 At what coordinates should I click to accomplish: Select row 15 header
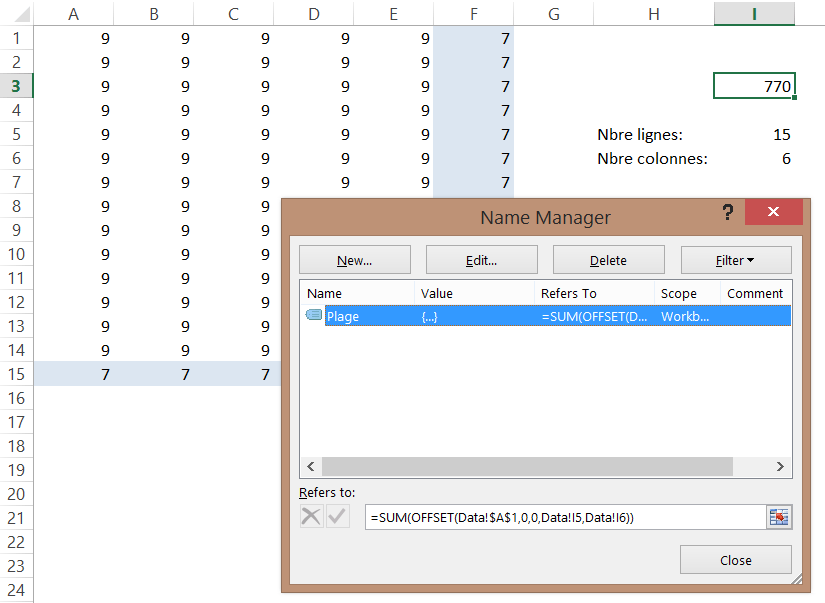[16, 374]
